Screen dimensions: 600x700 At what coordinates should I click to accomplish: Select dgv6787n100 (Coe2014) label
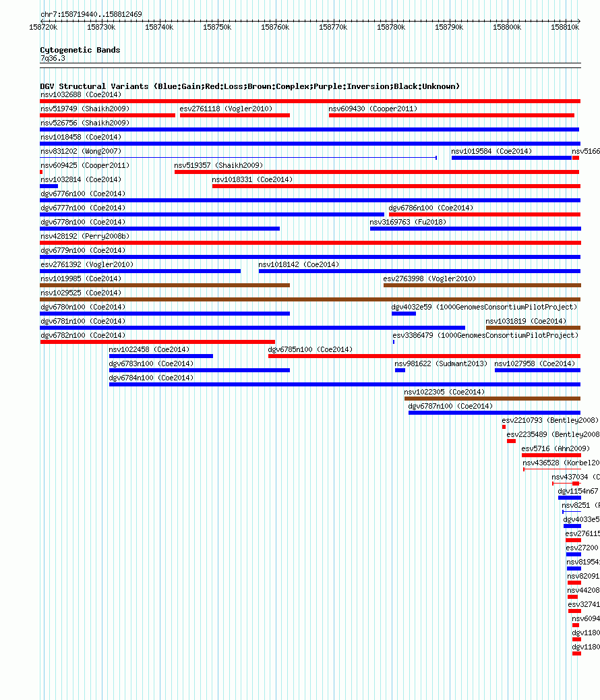click(x=450, y=407)
